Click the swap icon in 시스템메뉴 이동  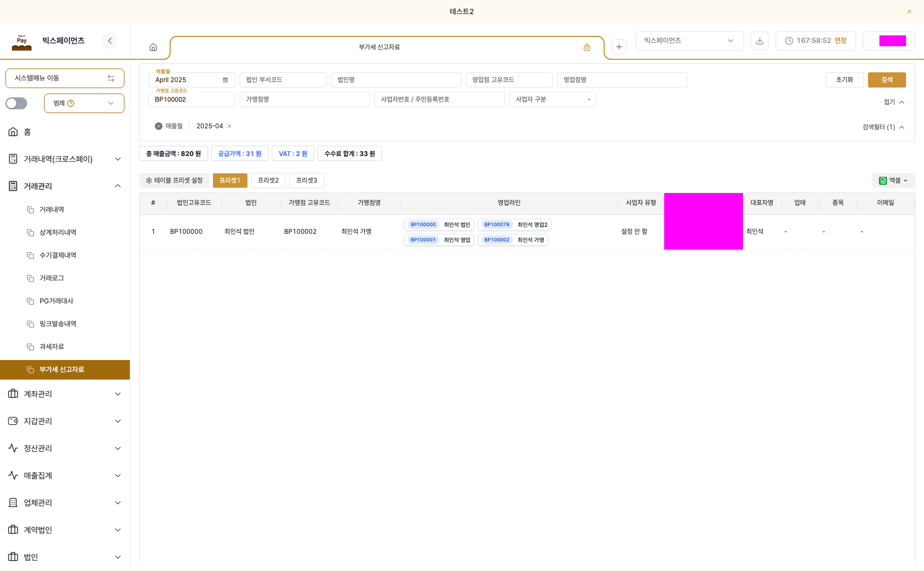click(x=111, y=78)
